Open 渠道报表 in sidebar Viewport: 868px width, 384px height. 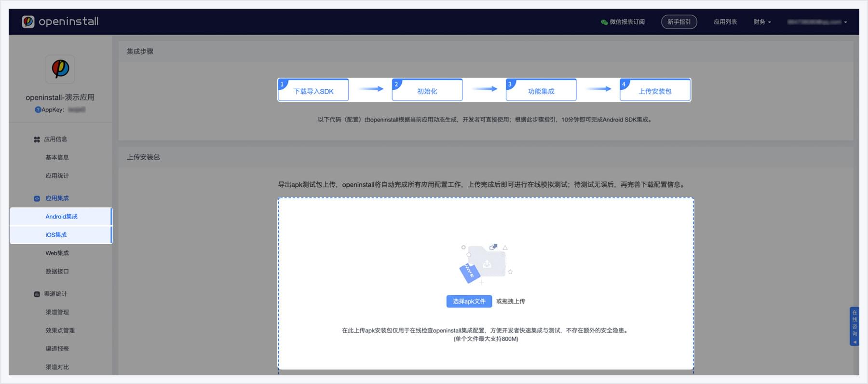[x=57, y=349]
